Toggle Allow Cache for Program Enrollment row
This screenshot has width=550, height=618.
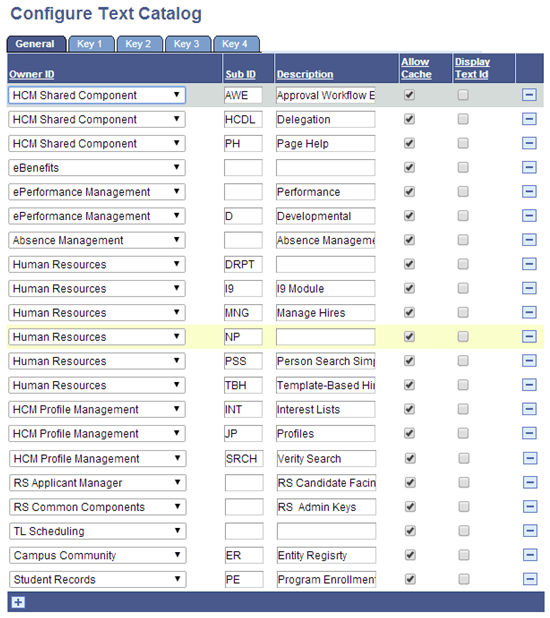coord(410,579)
